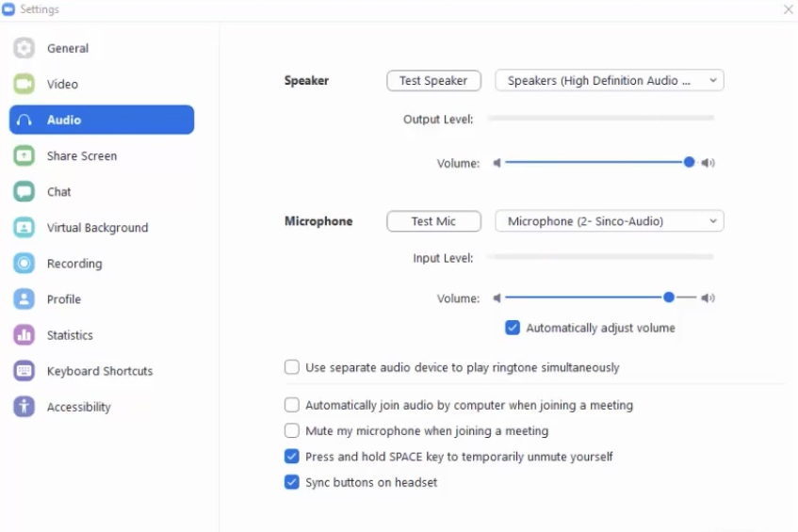Expand the Microphone device dropdown
The width and height of the screenshot is (798, 532).
[x=610, y=221]
